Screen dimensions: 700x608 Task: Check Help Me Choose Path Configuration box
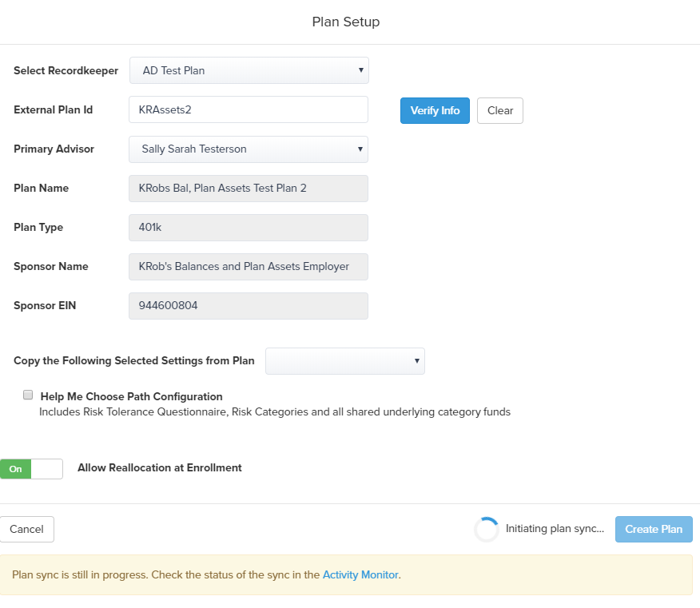28,395
